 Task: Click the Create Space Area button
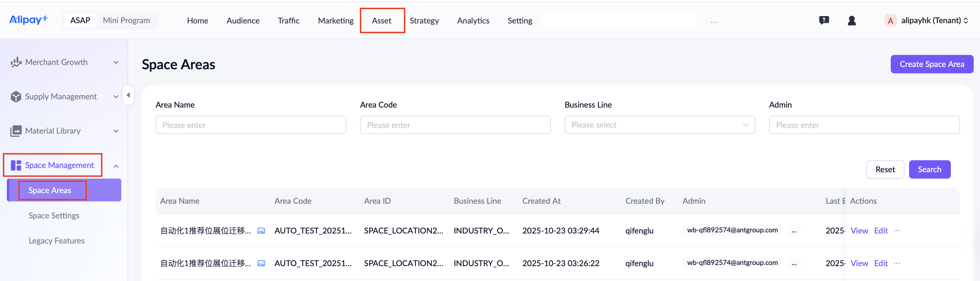(931, 64)
